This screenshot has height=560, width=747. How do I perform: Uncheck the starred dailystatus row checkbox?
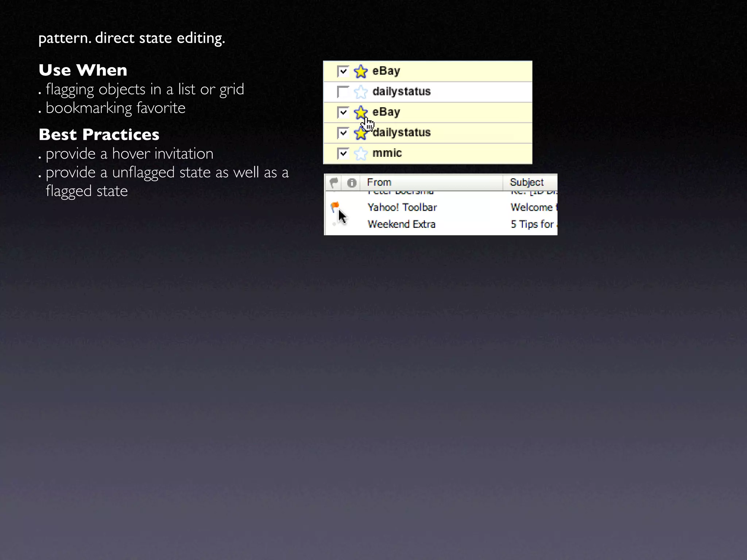[x=343, y=133]
